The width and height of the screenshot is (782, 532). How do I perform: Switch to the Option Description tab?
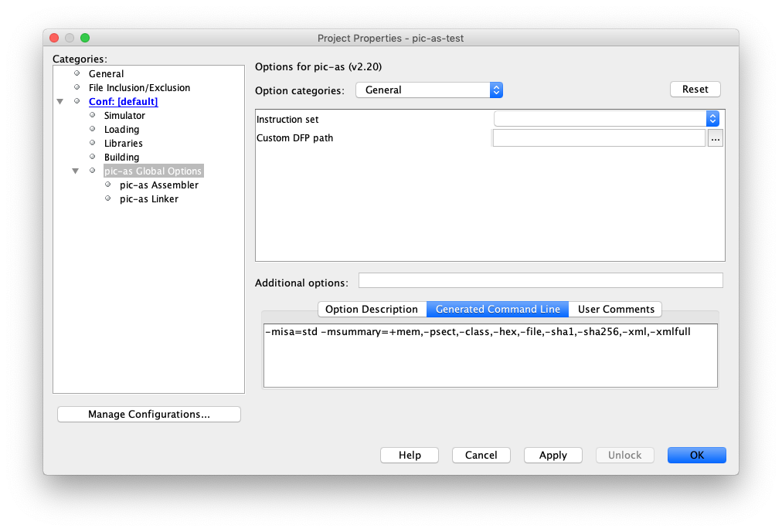coord(371,310)
